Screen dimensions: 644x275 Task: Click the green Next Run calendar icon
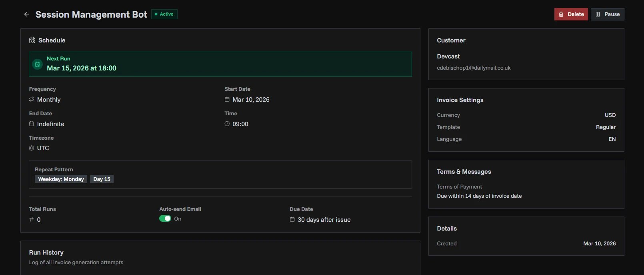[38, 64]
